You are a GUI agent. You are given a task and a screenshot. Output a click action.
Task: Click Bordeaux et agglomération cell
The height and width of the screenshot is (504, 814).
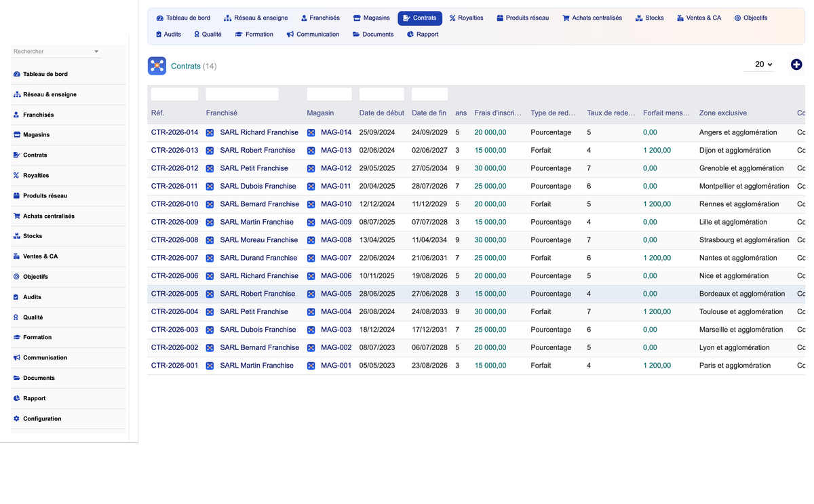point(742,294)
